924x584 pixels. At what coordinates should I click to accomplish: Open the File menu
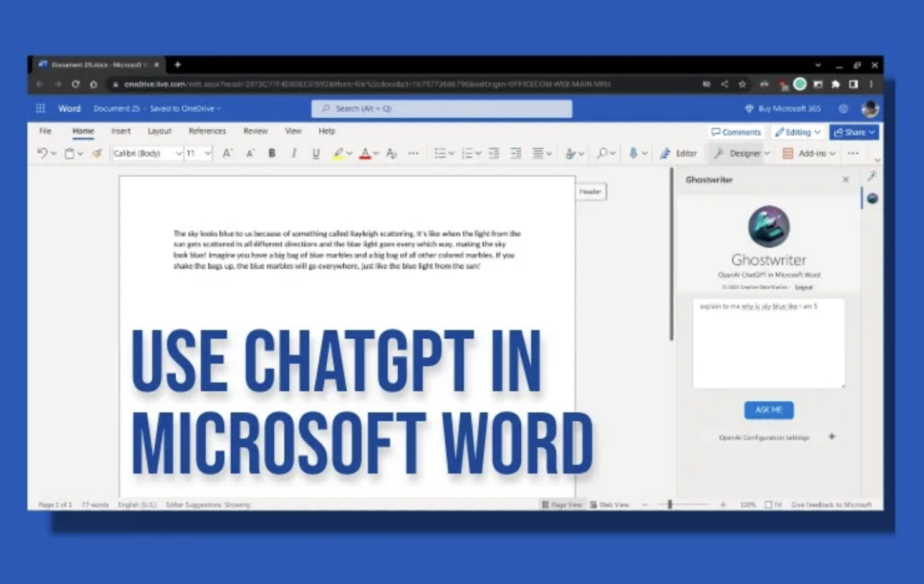(x=45, y=131)
